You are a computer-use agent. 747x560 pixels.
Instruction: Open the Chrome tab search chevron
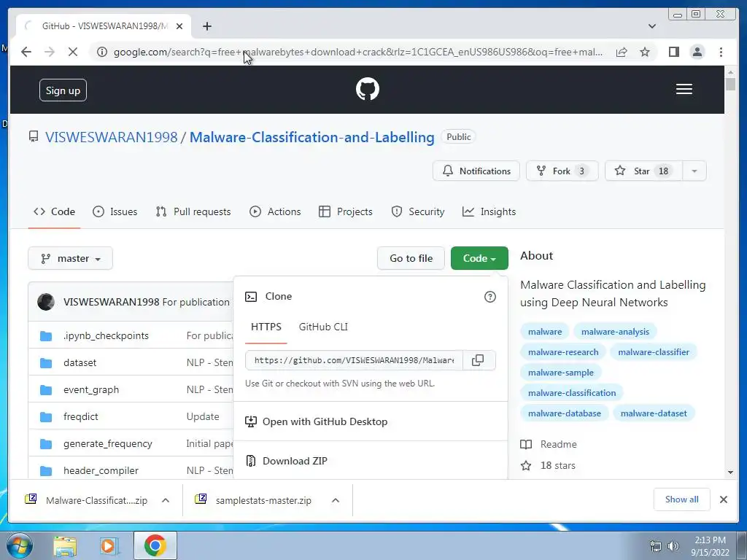coord(652,26)
